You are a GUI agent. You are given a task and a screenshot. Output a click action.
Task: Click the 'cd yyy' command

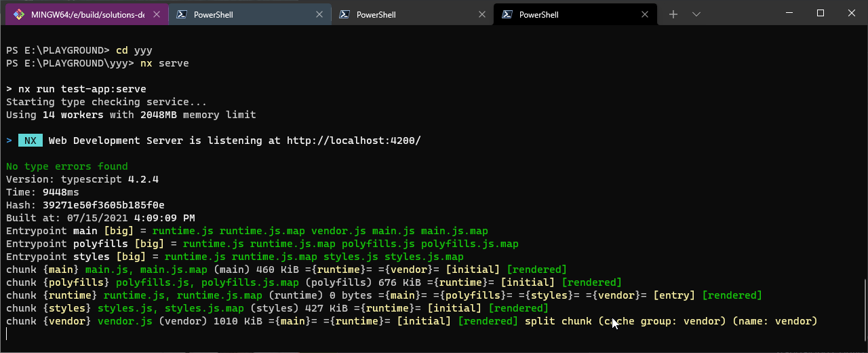pyautogui.click(x=134, y=50)
